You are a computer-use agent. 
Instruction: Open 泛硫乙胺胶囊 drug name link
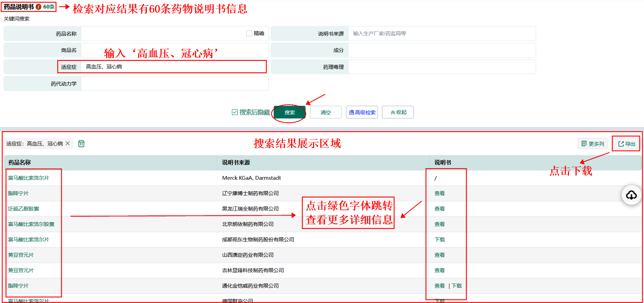[x=24, y=209]
